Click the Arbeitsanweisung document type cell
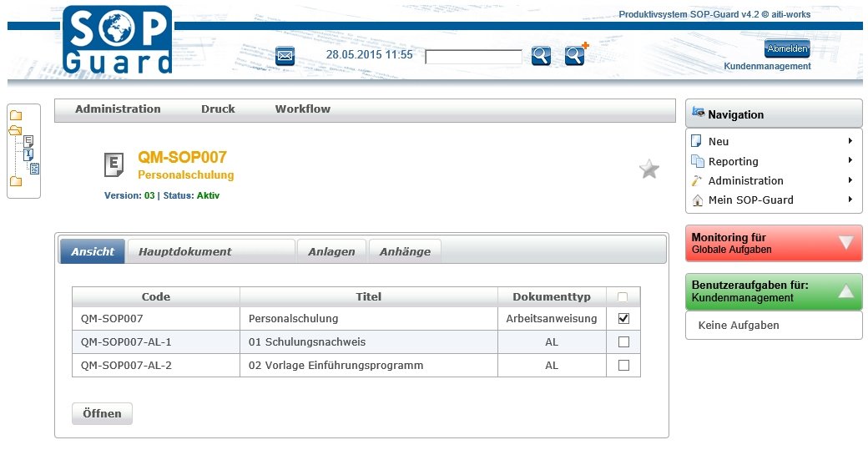 click(x=552, y=319)
